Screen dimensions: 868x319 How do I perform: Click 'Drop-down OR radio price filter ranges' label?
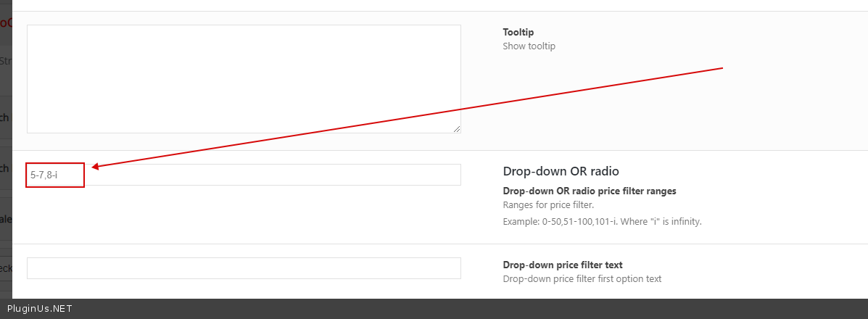pos(589,191)
